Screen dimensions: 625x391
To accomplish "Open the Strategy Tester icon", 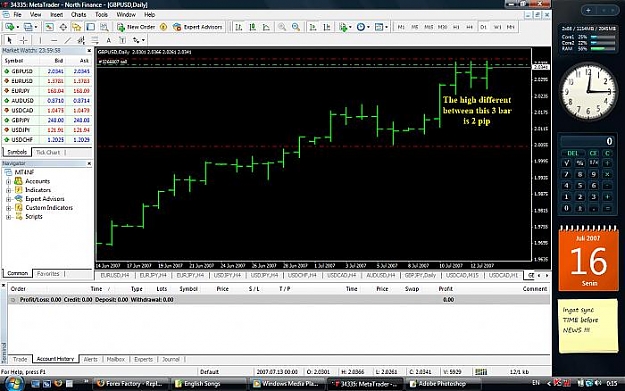I will (104, 27).
